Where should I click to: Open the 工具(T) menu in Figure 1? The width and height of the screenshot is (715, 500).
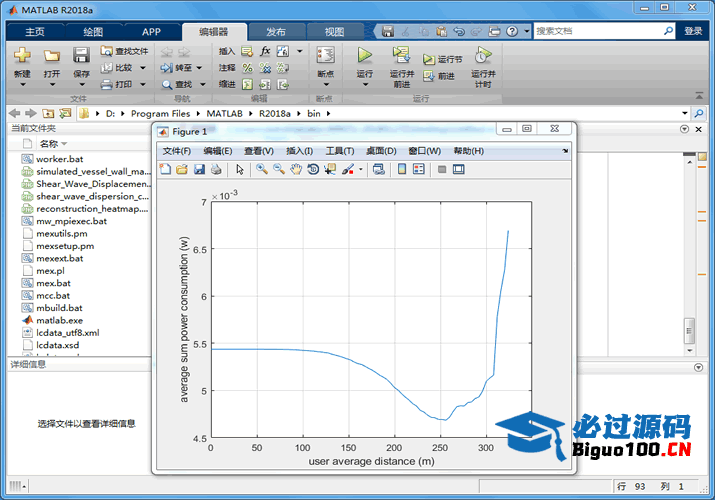tap(340, 151)
